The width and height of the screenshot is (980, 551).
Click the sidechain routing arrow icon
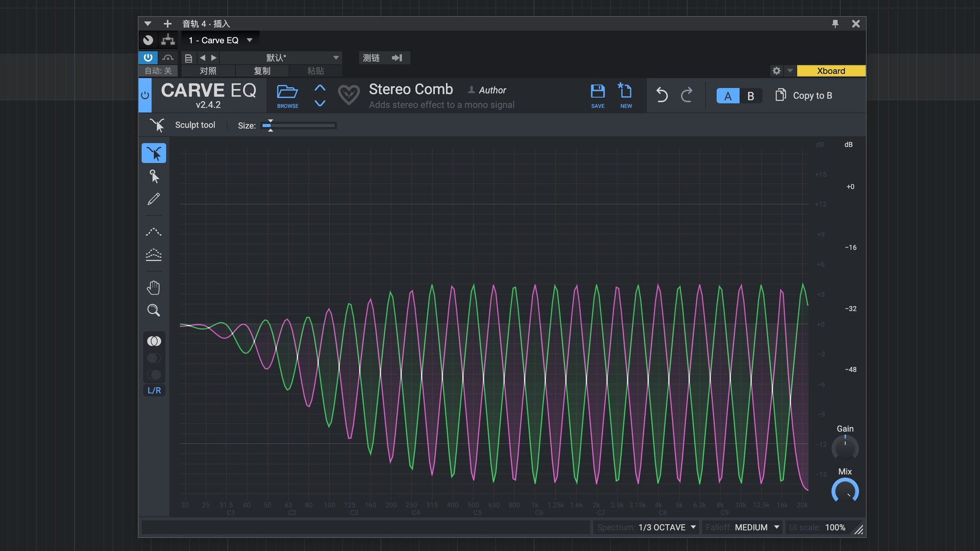tap(397, 58)
